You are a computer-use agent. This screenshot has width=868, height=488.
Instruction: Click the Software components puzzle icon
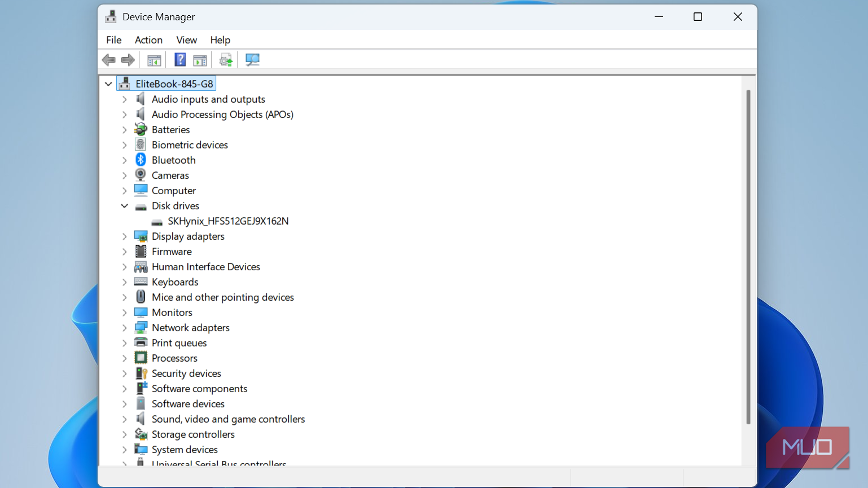(141, 389)
